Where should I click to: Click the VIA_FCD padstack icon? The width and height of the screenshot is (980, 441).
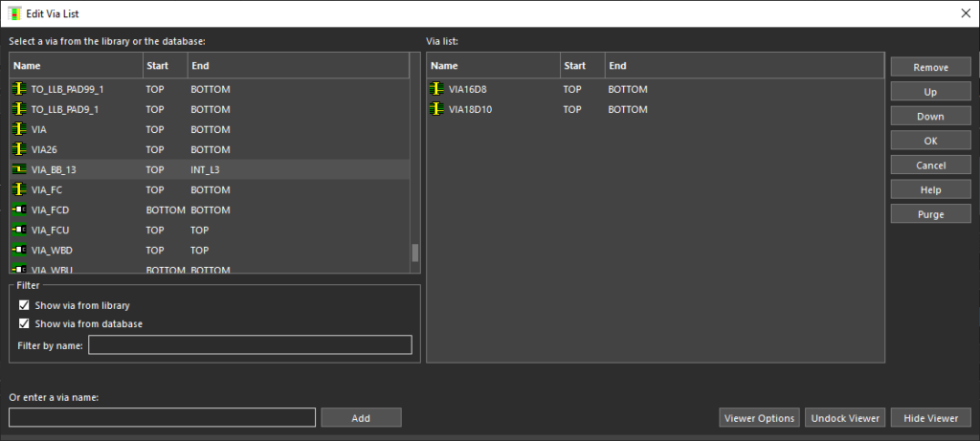18,209
